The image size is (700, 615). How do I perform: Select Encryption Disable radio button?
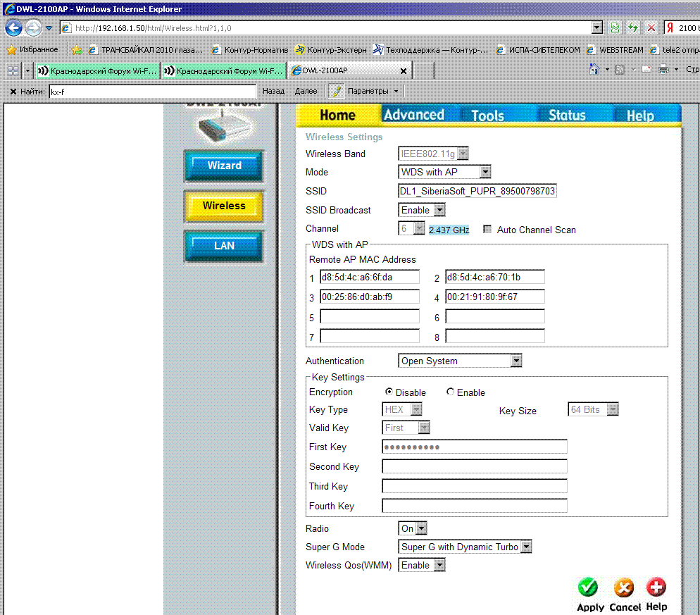click(389, 392)
